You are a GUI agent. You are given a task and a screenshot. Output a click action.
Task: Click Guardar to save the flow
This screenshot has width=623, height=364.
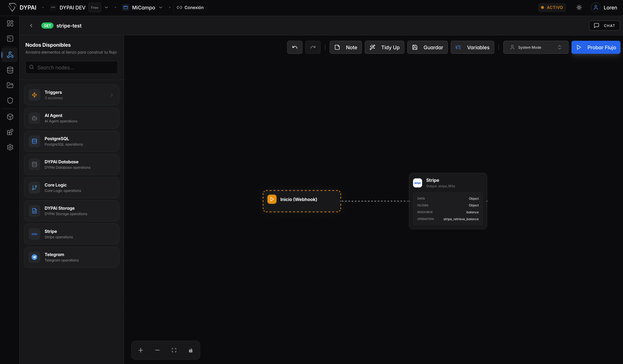(x=427, y=47)
